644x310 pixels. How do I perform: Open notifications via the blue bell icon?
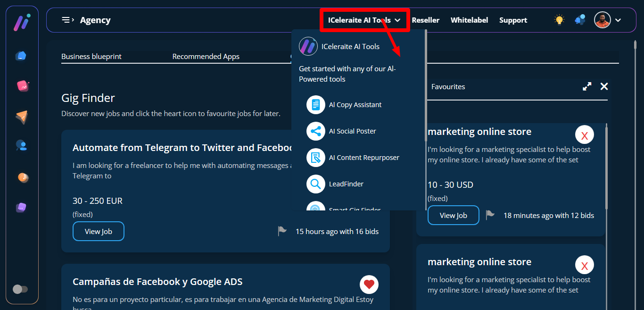coord(580,20)
